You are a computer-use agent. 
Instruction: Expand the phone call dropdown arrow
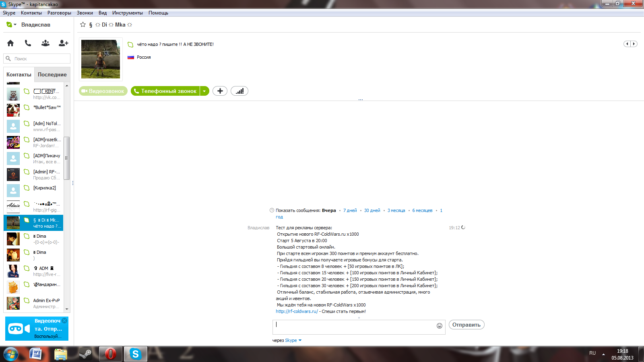(x=204, y=91)
